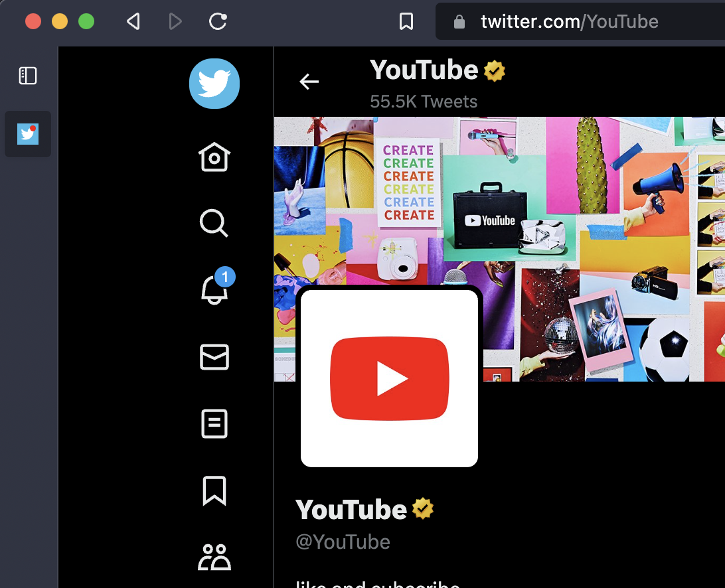Click verified badge beside profile name
The height and width of the screenshot is (588, 725).
423,508
